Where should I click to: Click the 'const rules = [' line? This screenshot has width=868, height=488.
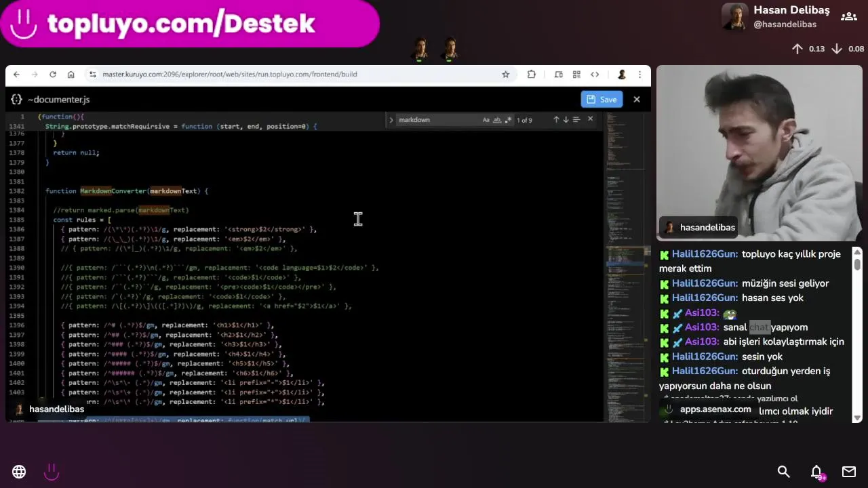pyautogui.click(x=82, y=220)
